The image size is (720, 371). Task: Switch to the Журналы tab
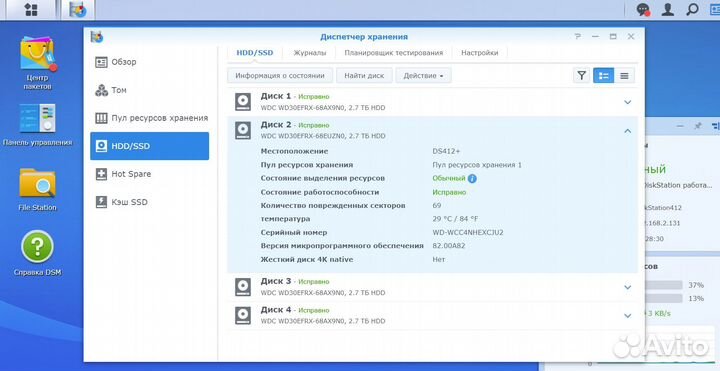click(310, 53)
